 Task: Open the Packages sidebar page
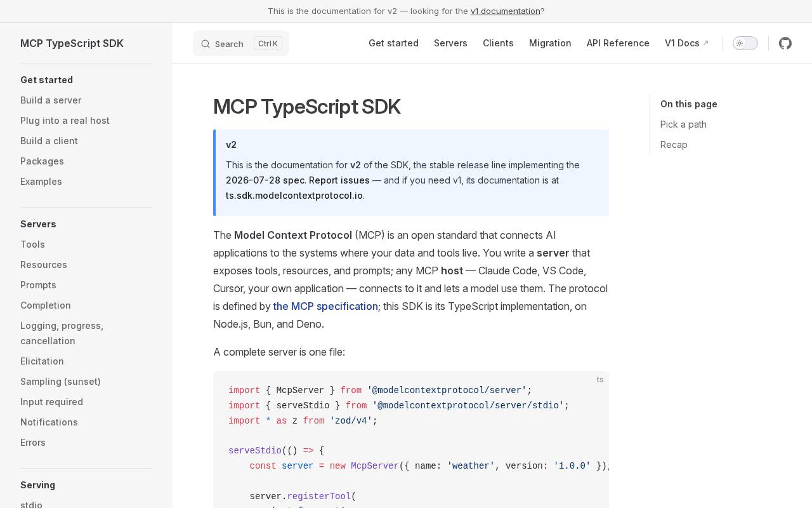point(42,161)
